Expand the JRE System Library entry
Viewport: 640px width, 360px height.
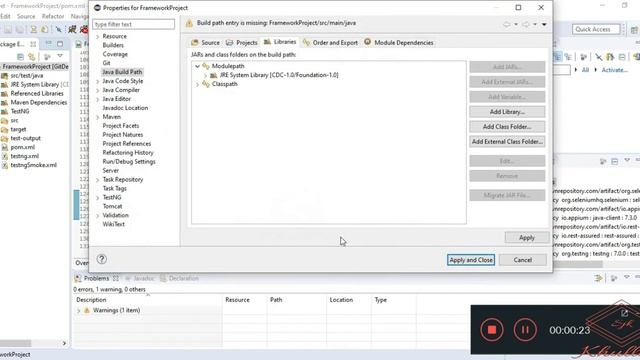205,75
